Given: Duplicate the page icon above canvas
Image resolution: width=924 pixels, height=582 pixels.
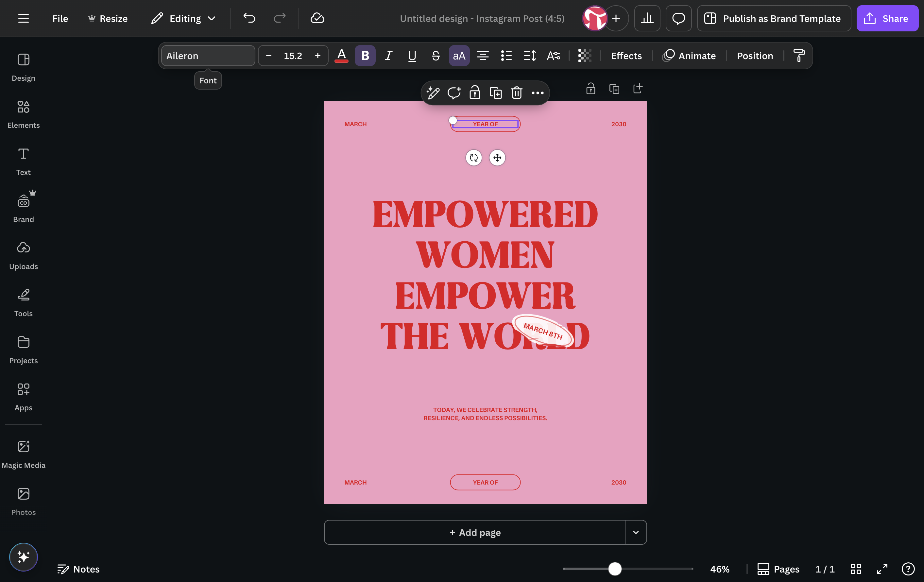Looking at the screenshot, I should pyautogui.click(x=614, y=89).
